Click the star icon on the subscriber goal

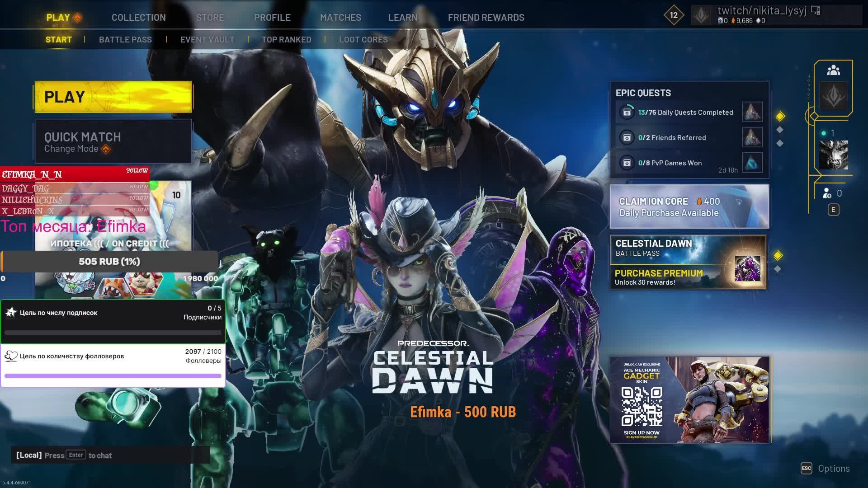click(x=11, y=312)
